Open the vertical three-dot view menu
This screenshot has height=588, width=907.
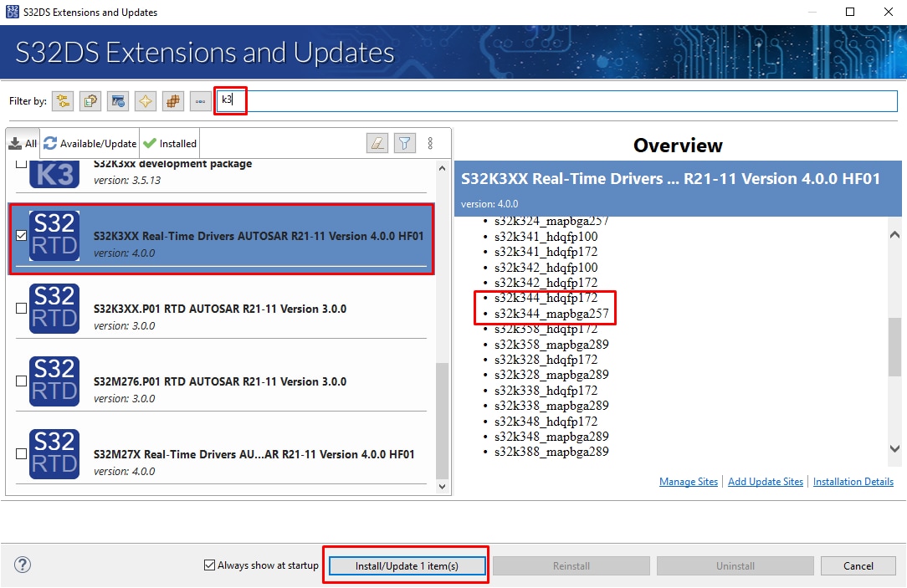coord(430,142)
